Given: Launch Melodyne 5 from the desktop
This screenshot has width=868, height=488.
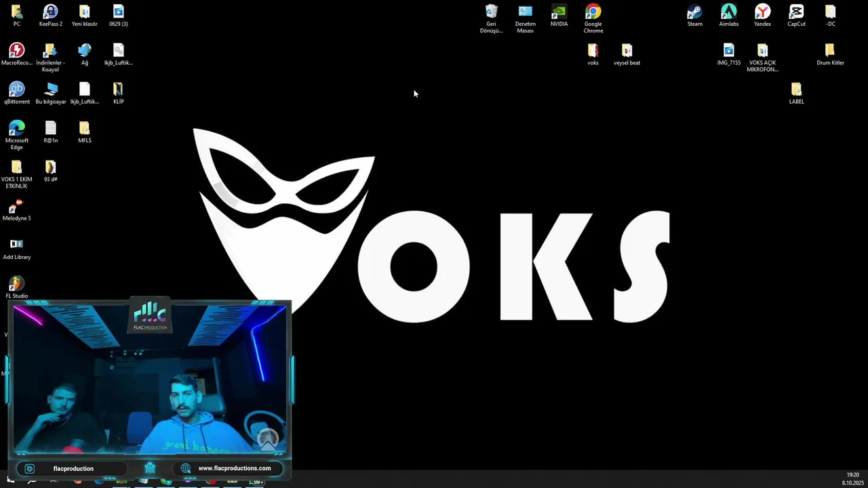Looking at the screenshot, I should 17,210.
